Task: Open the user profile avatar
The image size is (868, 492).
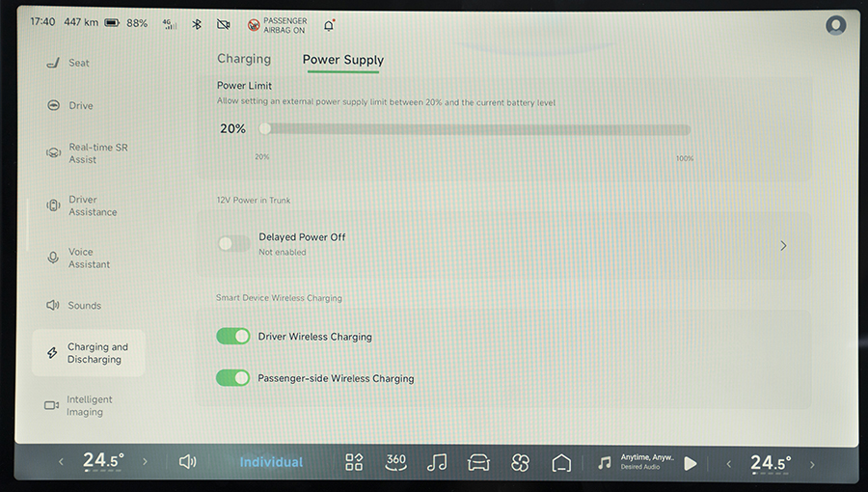Action: [x=835, y=25]
